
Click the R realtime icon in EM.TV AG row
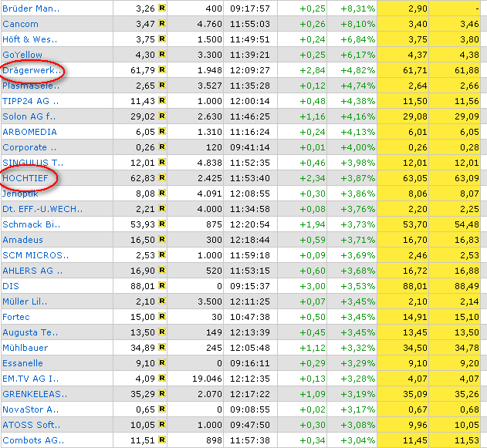162,378
